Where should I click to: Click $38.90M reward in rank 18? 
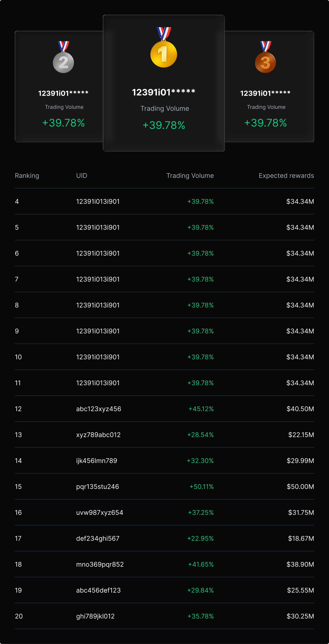[x=300, y=564]
